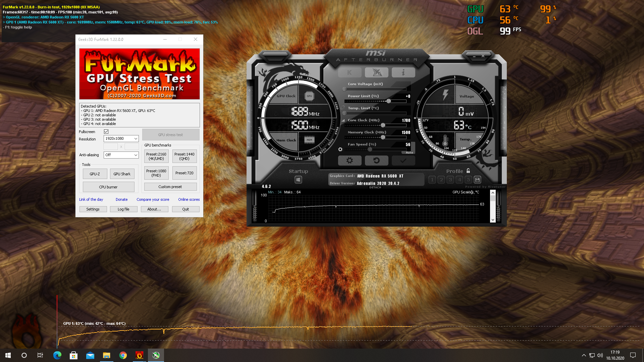Screen dimensions: 644x362
Task: Click the FurMark GPU Stress Test banner
Action: point(140,74)
